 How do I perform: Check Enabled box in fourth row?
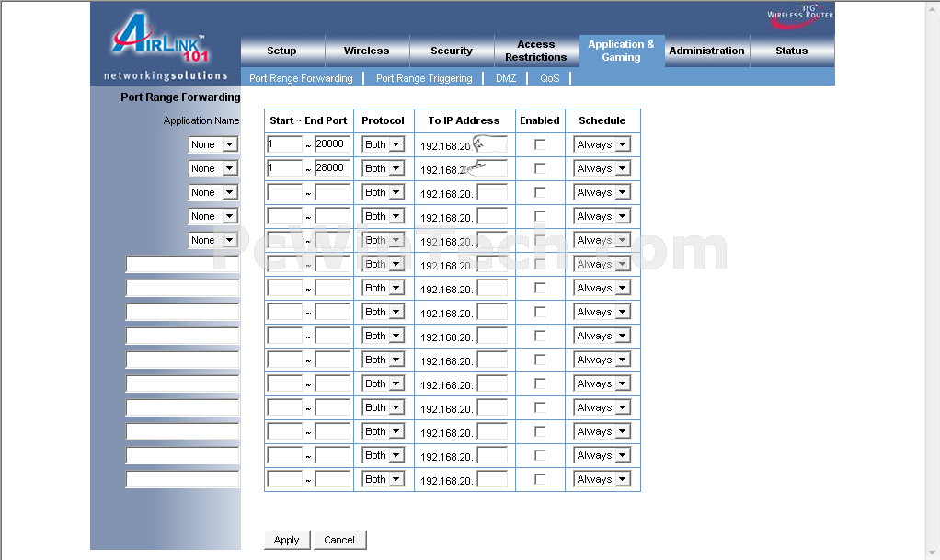(540, 216)
